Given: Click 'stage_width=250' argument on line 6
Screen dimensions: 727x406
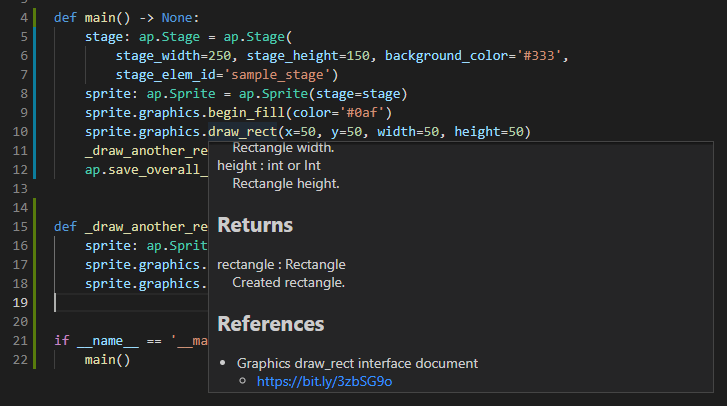Looking at the screenshot, I should click(173, 56).
